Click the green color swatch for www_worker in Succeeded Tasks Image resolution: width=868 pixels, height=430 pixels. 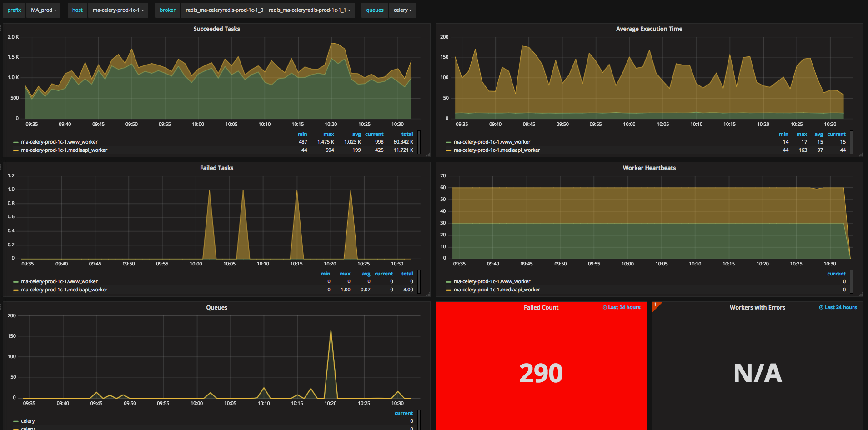pyautogui.click(x=16, y=142)
